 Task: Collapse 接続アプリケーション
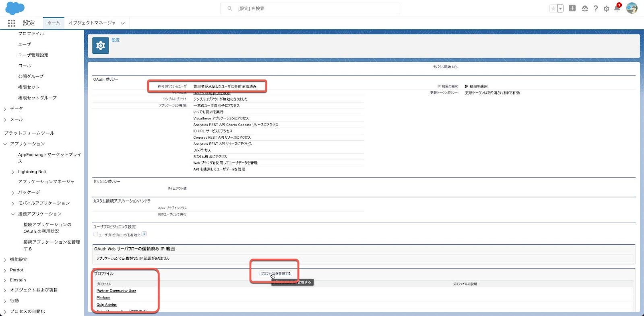pyautogui.click(x=13, y=214)
